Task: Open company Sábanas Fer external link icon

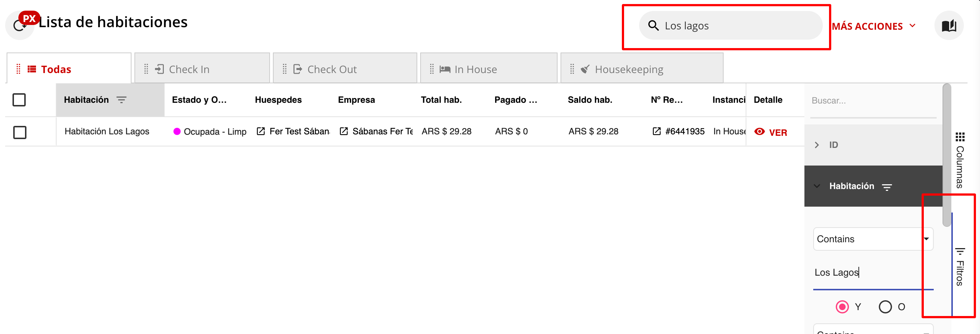Action: click(x=343, y=131)
